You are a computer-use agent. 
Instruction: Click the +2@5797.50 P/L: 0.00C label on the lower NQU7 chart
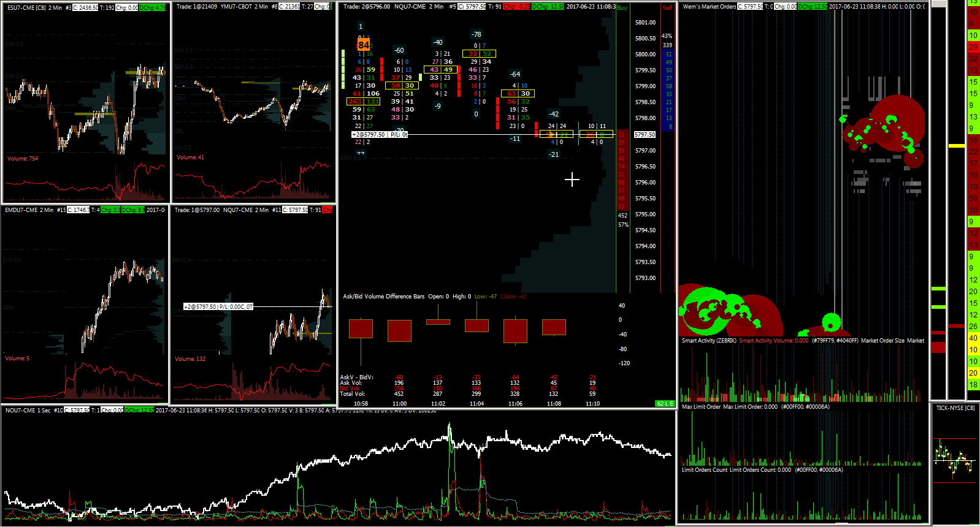pyautogui.click(x=218, y=306)
